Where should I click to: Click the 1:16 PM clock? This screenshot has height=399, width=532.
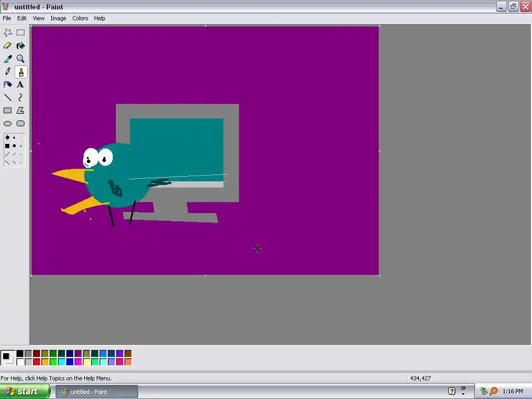[x=513, y=392]
